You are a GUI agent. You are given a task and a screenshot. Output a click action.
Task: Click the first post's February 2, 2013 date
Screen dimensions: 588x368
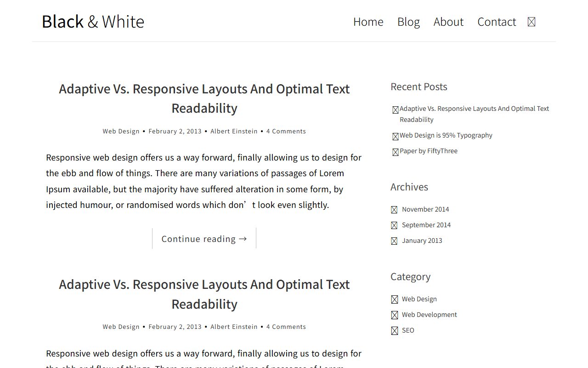click(175, 131)
